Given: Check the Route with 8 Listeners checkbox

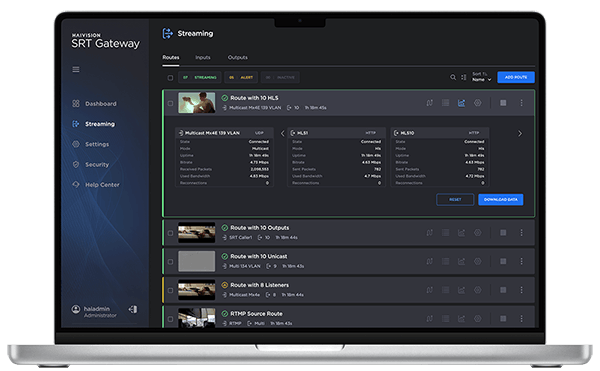Looking at the screenshot, I should tap(170, 290).
